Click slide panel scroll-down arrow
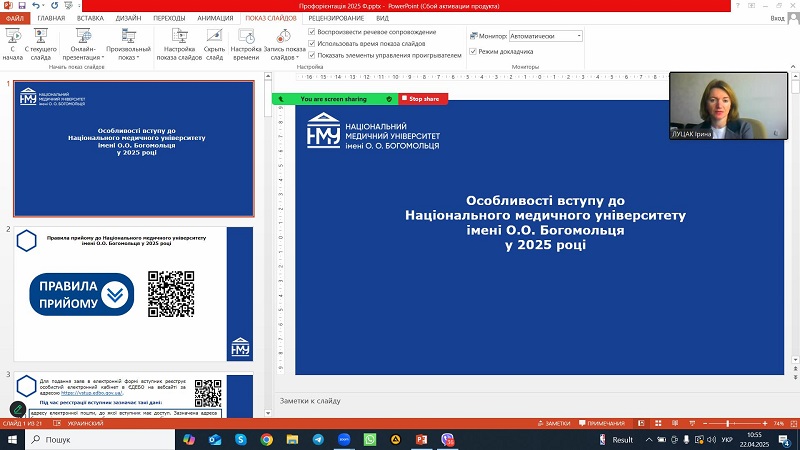 268,413
